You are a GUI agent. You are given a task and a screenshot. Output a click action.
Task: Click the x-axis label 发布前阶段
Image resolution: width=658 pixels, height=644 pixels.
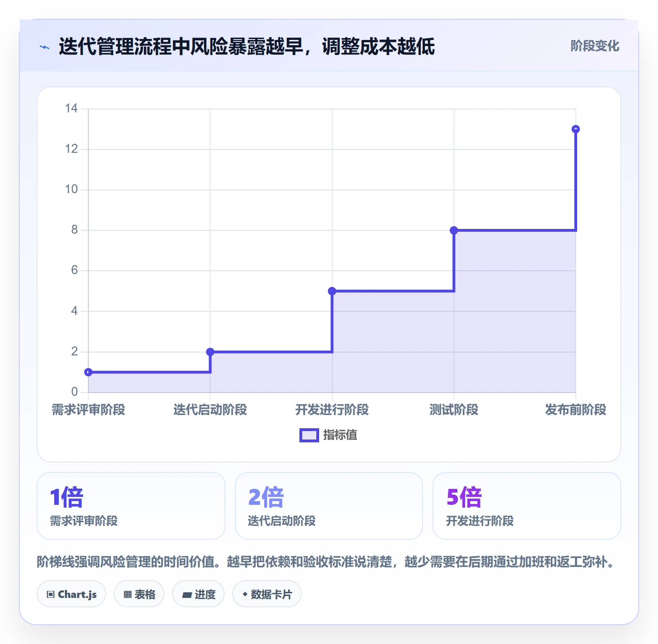coord(576,410)
